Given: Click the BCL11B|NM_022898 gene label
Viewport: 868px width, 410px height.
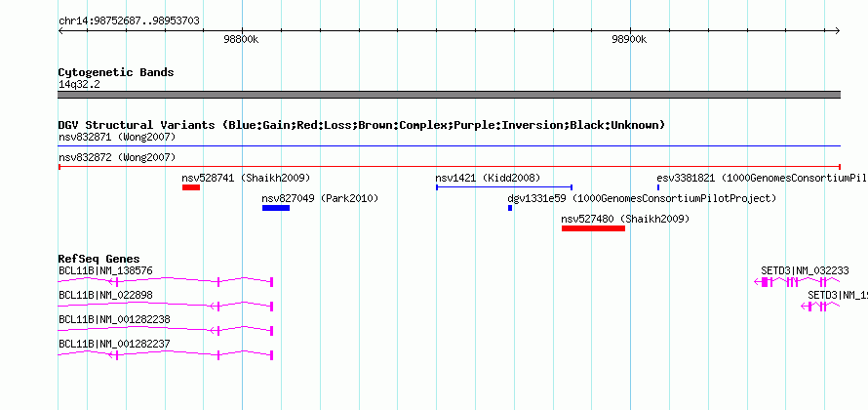Looking at the screenshot, I should 105,296.
